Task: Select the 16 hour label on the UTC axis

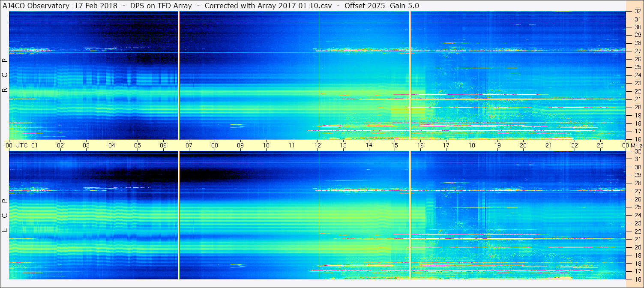Action: pyautogui.click(x=420, y=145)
